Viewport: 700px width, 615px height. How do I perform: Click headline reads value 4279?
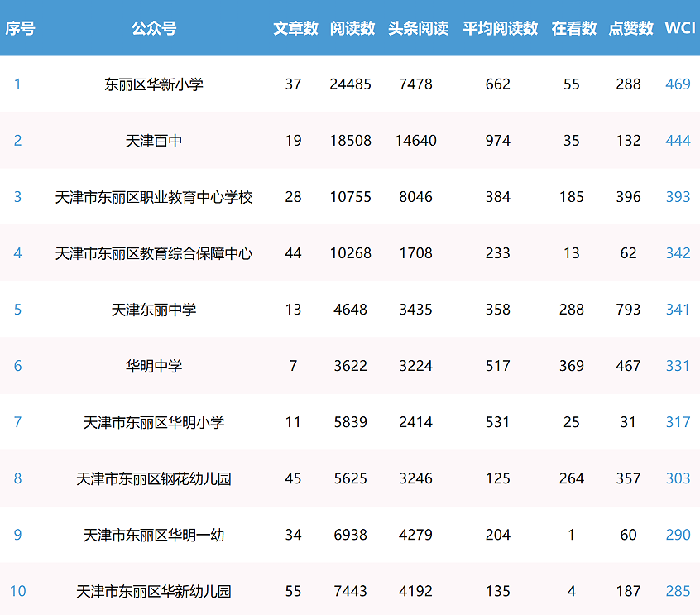click(x=415, y=535)
